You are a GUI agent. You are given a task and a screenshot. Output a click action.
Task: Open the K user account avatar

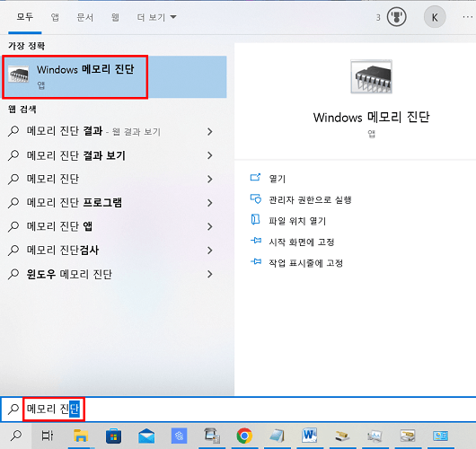[435, 17]
